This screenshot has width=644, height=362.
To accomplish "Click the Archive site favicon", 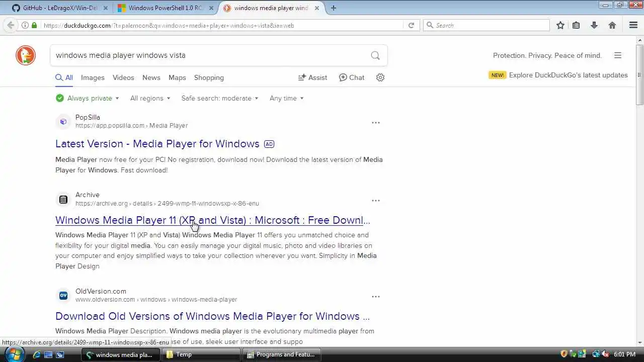I will click(x=63, y=200).
